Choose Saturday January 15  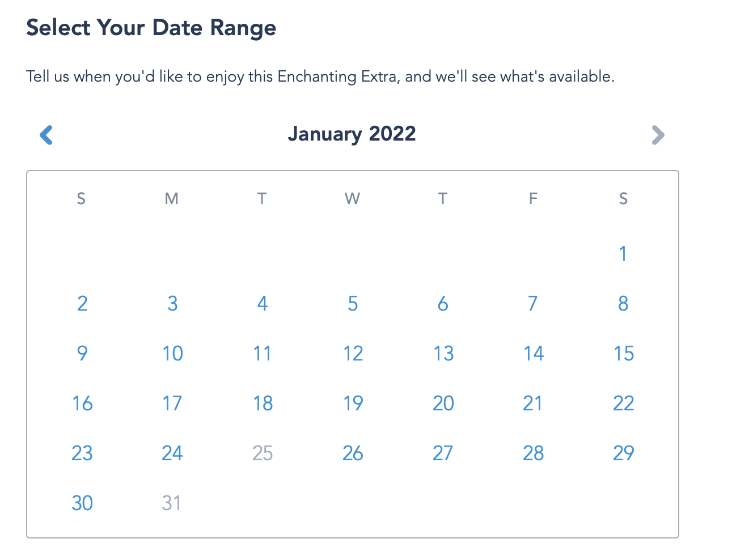tap(623, 353)
